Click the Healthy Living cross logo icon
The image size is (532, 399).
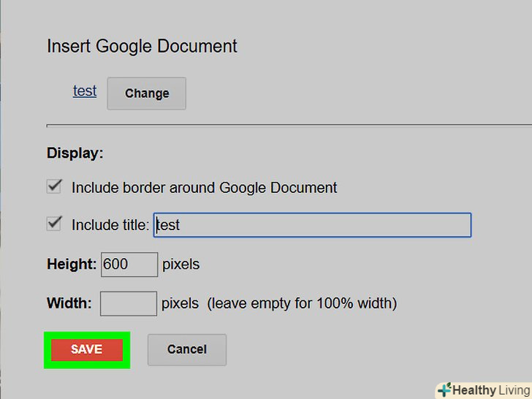tap(444, 390)
